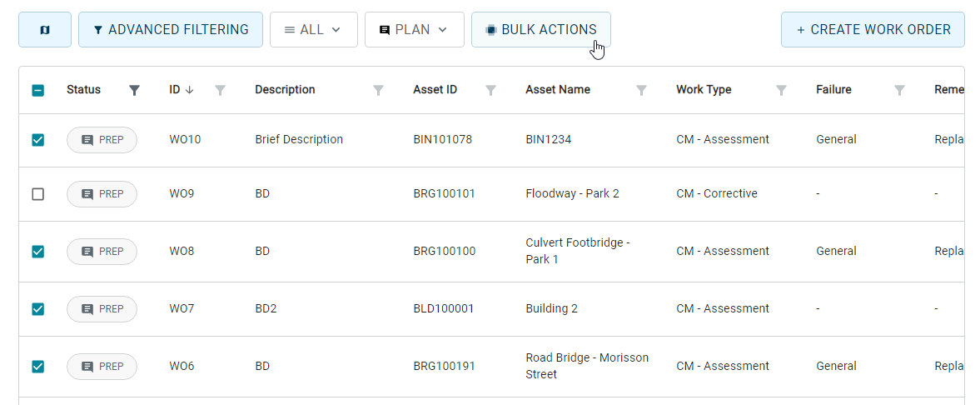Open work order WO6 row
This screenshot has width=980, height=405.
pos(491,366)
